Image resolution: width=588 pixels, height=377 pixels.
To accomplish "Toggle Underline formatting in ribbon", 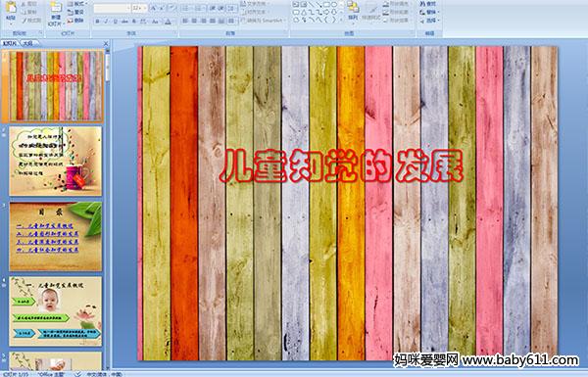I will 115,22.
